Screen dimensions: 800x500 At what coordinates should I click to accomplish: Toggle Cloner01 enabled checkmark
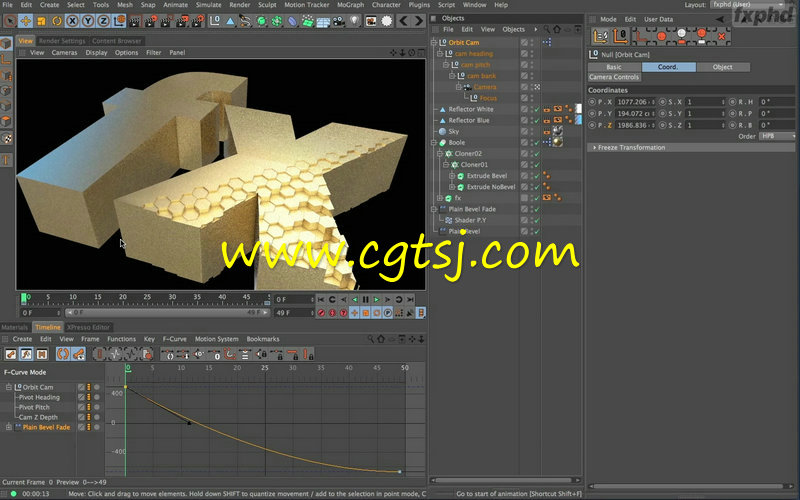click(537, 165)
